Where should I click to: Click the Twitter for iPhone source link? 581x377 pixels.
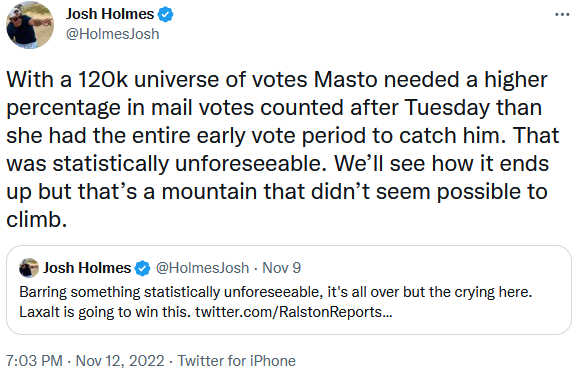pyautogui.click(x=236, y=361)
